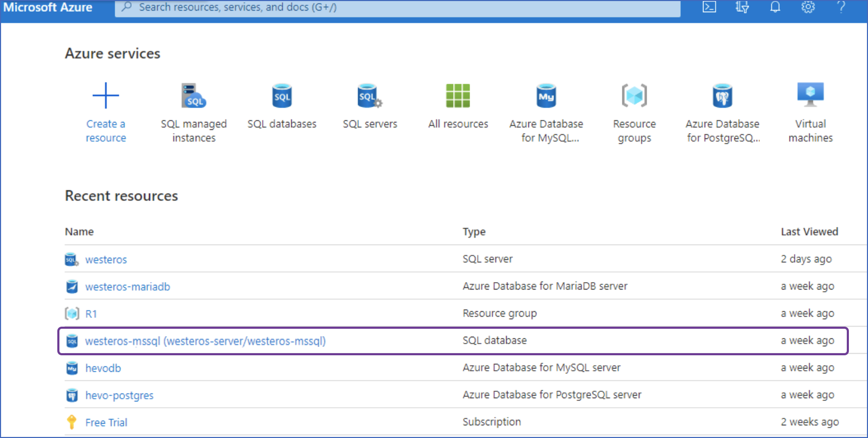
Task: Click the westeros-mariadb row icon
Action: [x=72, y=287]
